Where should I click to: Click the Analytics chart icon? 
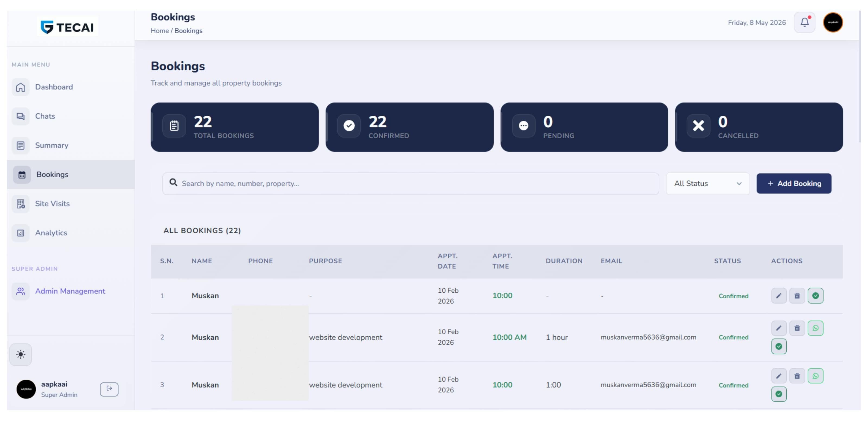pos(21,233)
